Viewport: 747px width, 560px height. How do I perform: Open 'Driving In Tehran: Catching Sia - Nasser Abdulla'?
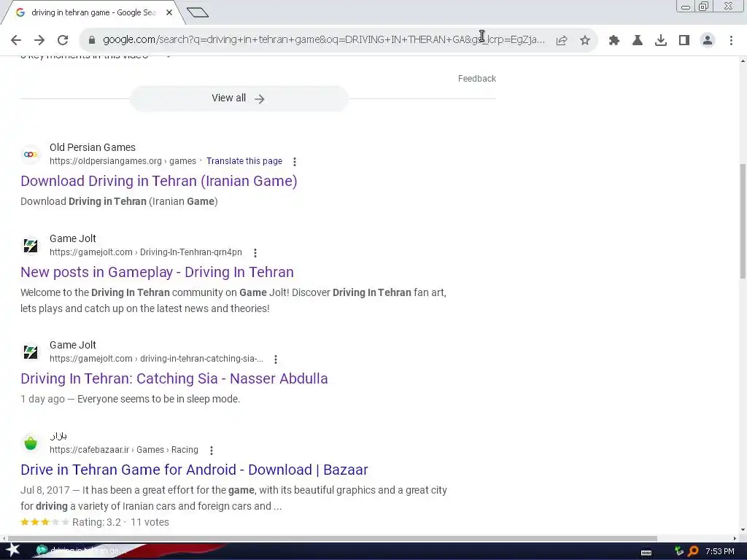point(174,378)
